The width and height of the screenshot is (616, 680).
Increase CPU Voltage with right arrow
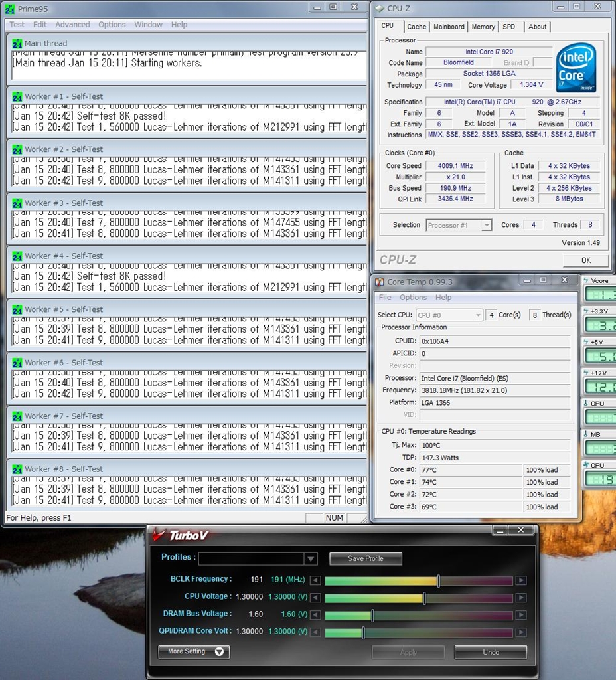(x=521, y=598)
